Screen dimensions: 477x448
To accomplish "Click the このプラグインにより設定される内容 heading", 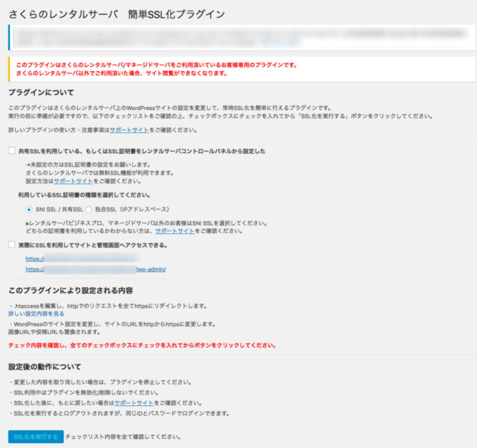I will pyautogui.click(x=71, y=290).
